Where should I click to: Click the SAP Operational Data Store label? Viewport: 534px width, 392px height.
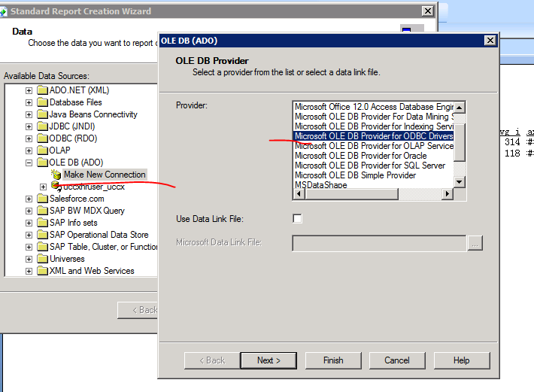99,235
